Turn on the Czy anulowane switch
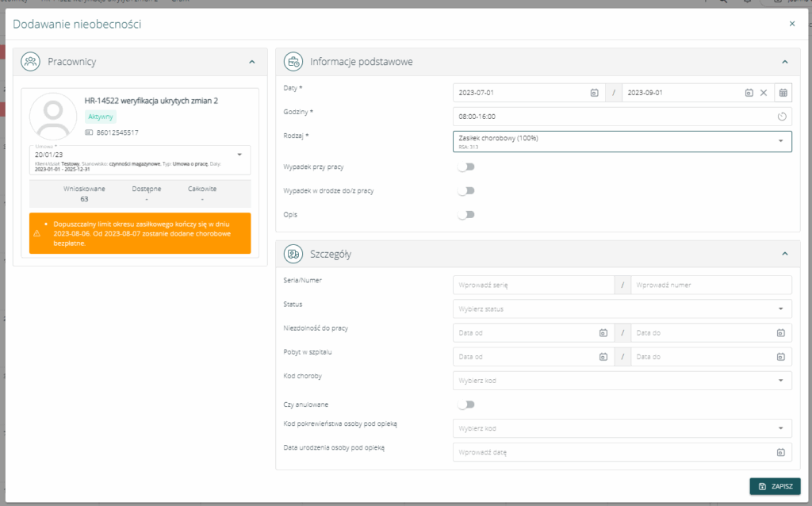 coord(466,404)
